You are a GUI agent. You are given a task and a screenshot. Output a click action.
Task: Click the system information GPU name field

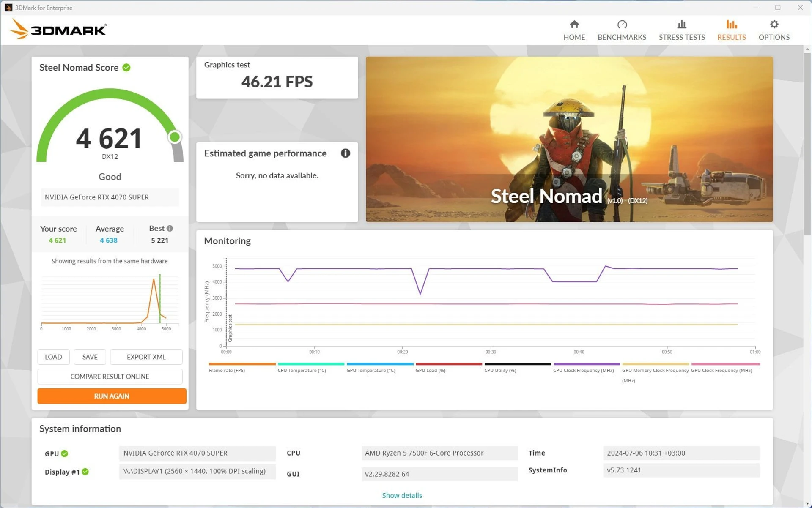(x=197, y=453)
